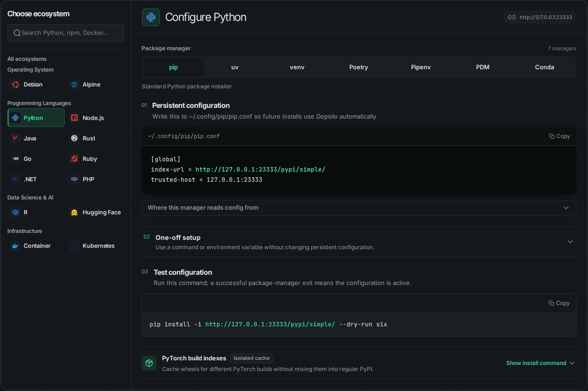The width and height of the screenshot is (588, 391).
Task: Click the URL in the pip install command
Action: pyautogui.click(x=270, y=325)
